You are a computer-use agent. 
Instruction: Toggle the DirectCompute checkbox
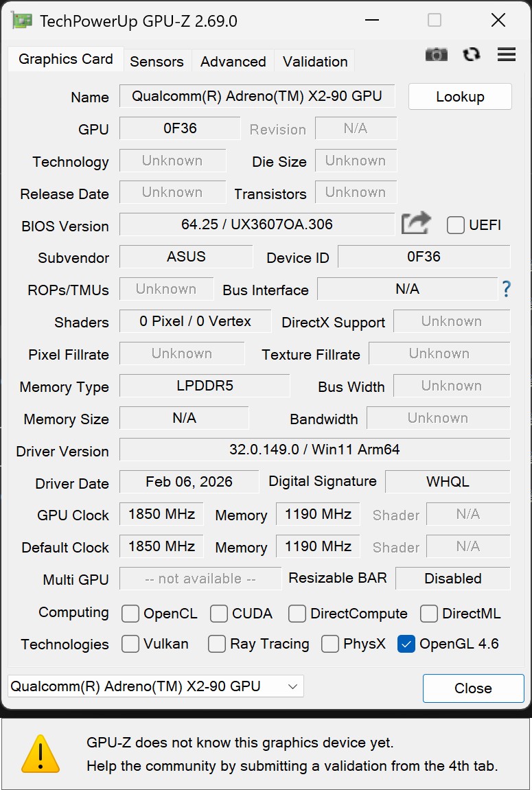pos(297,614)
